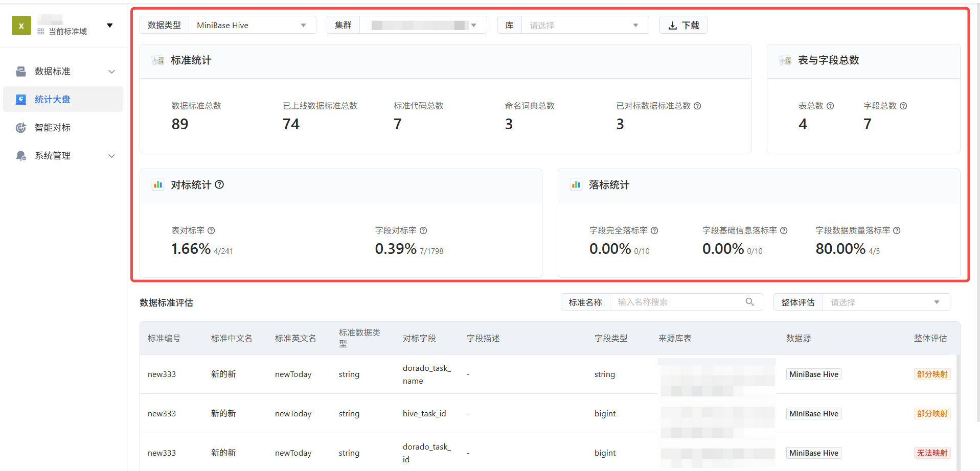The image size is (980, 471).
Task: Click the 下载 download button
Action: pos(683,25)
